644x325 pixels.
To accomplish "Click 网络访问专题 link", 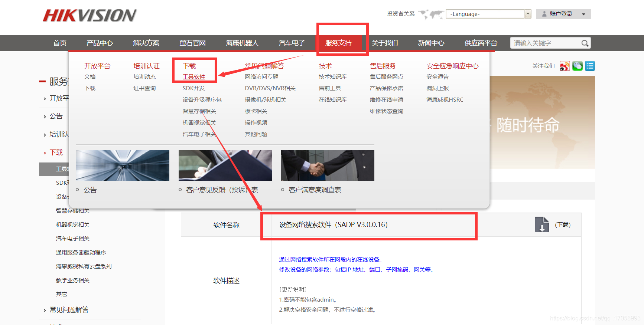I will tap(261, 77).
